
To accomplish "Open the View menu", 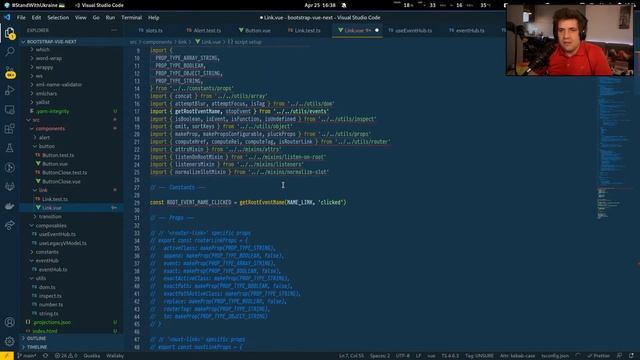I will tap(80, 18).
